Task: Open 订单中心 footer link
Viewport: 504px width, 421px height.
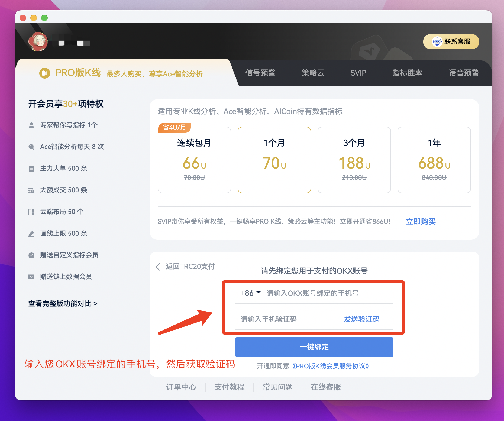Action: point(181,387)
